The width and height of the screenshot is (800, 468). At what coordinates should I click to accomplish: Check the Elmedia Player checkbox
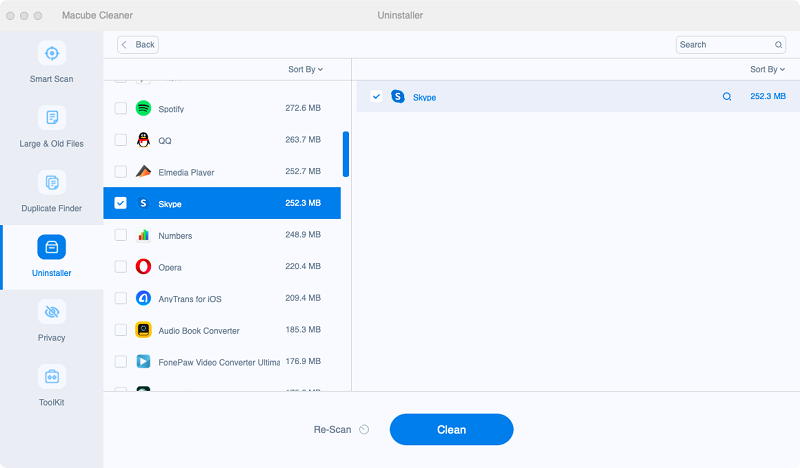pyautogui.click(x=120, y=171)
